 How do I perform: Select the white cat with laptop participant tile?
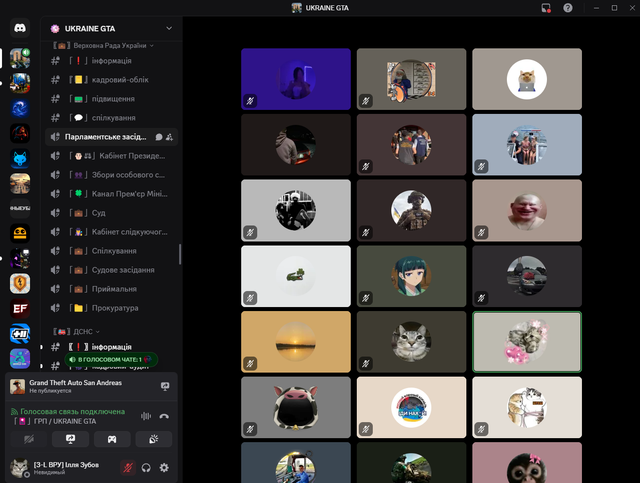coord(527,79)
